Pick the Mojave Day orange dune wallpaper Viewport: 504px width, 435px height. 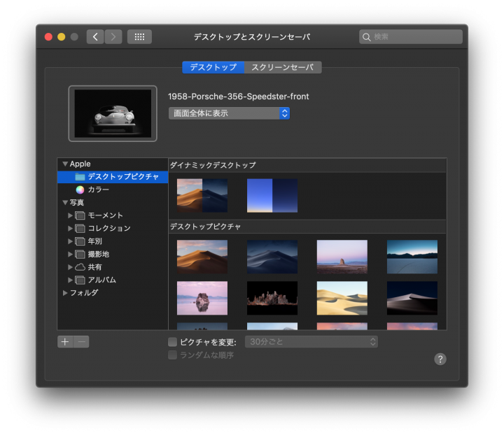tap(202, 257)
